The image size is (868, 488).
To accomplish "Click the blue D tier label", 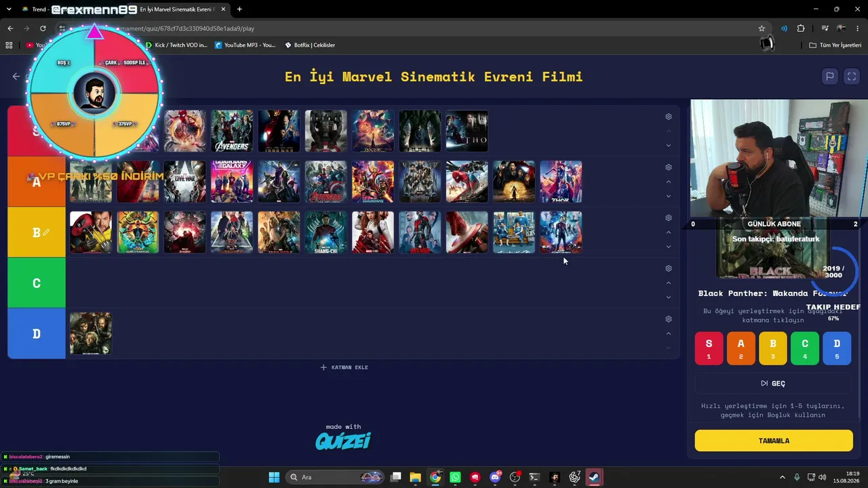I will pos(37,333).
